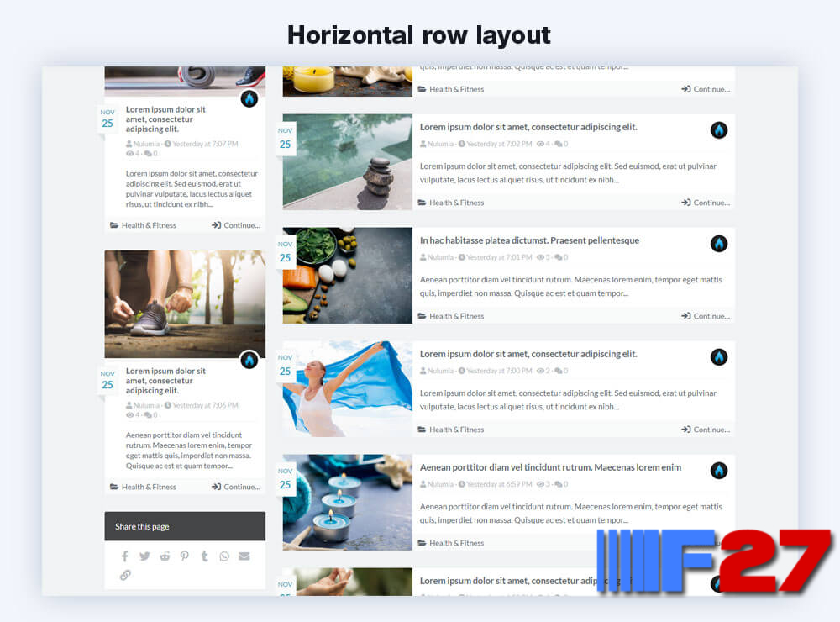Open Health & Fitness category on 7:02 PM row

pyautogui.click(x=450, y=203)
